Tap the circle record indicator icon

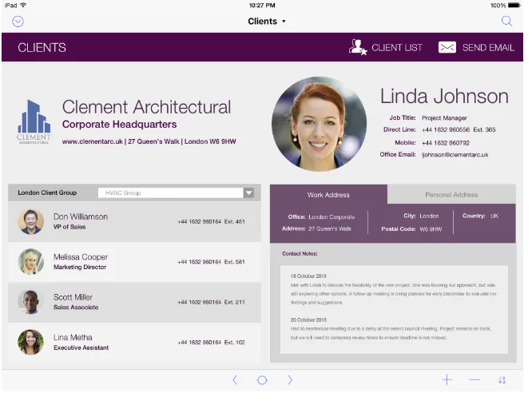262,380
